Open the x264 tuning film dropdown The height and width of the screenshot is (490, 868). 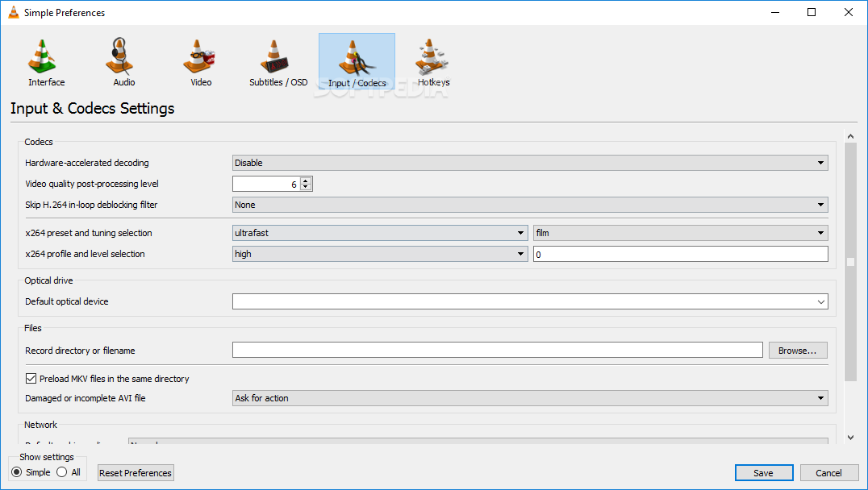point(680,233)
